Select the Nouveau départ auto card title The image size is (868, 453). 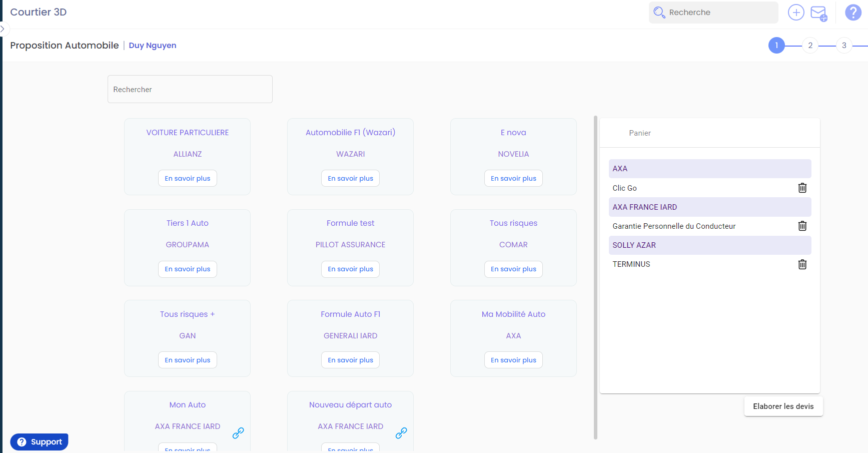click(x=351, y=405)
